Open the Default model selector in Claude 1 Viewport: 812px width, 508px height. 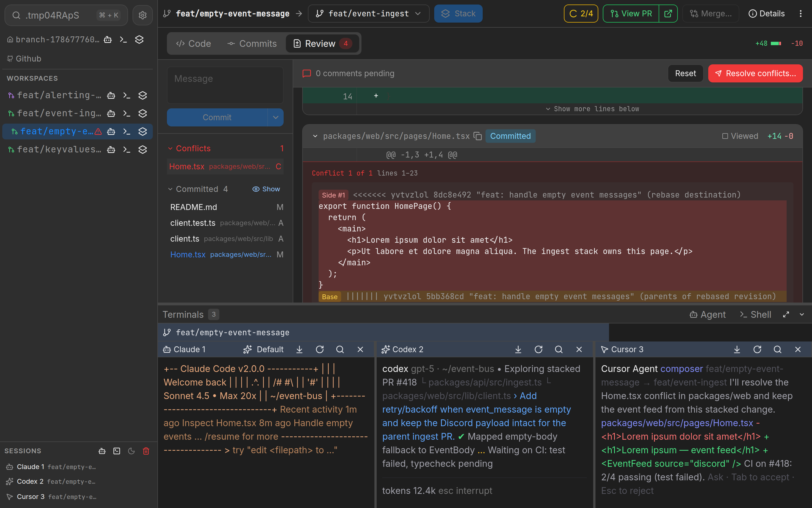[263, 349]
